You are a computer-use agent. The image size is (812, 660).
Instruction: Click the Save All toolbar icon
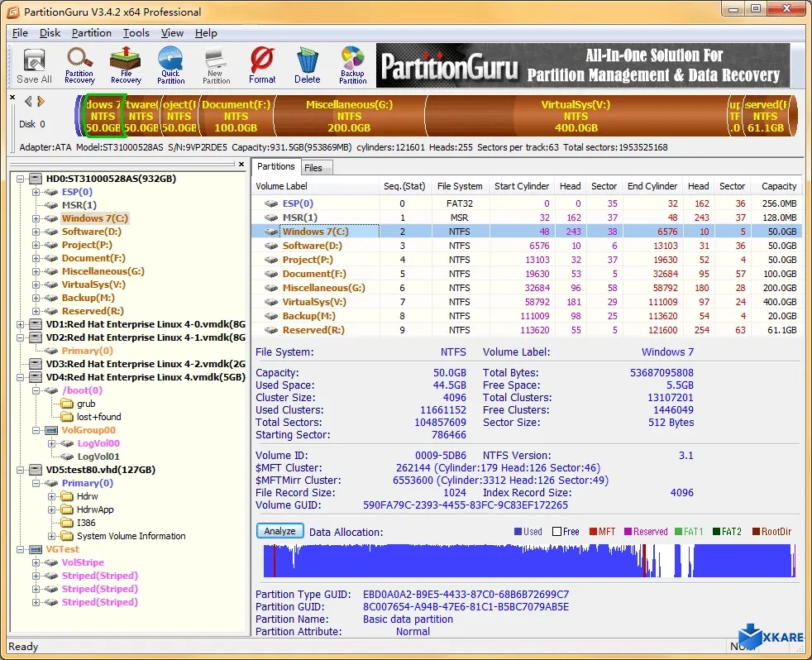coord(34,66)
